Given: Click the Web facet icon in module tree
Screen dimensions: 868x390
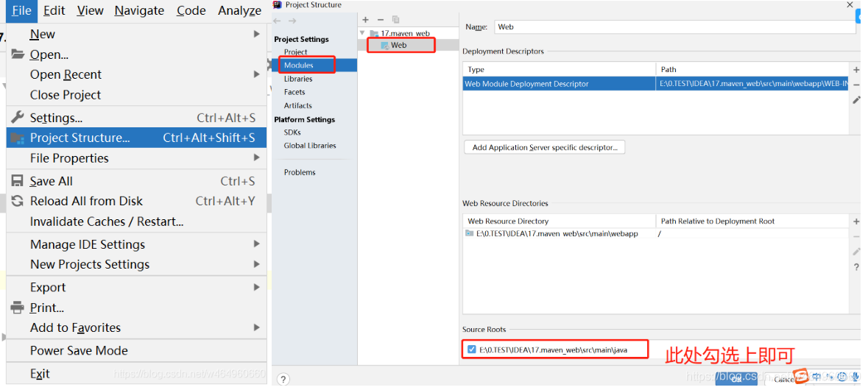Looking at the screenshot, I should [x=385, y=46].
